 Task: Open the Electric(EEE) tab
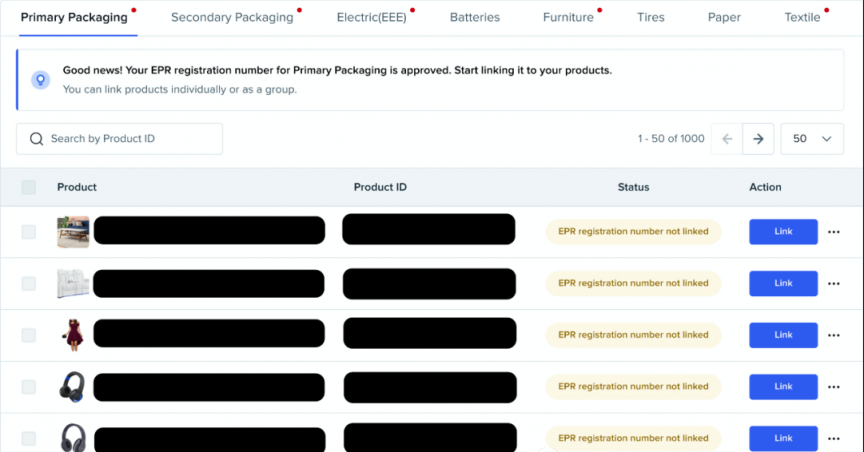372,17
